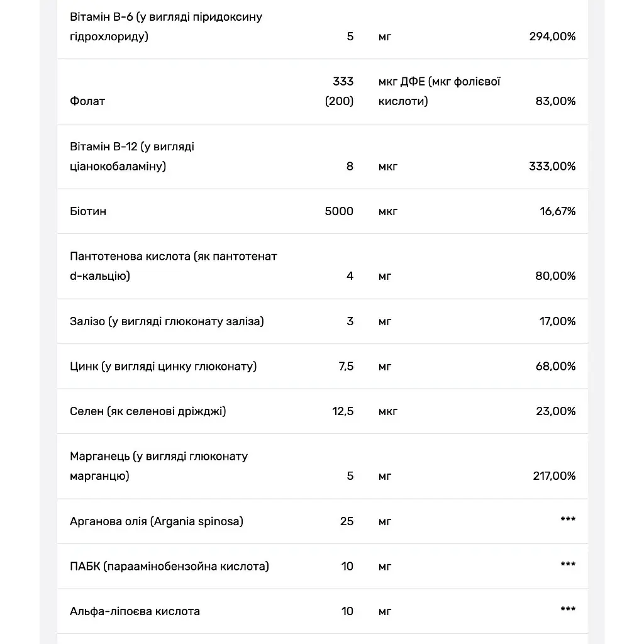Click the Пантотенова кислота ingredient label
The height and width of the screenshot is (644, 644).
(174, 266)
